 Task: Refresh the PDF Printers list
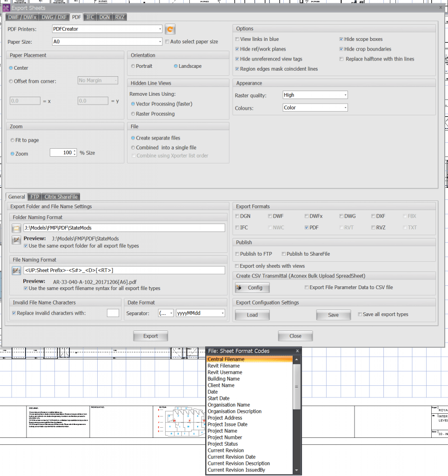[170, 29]
